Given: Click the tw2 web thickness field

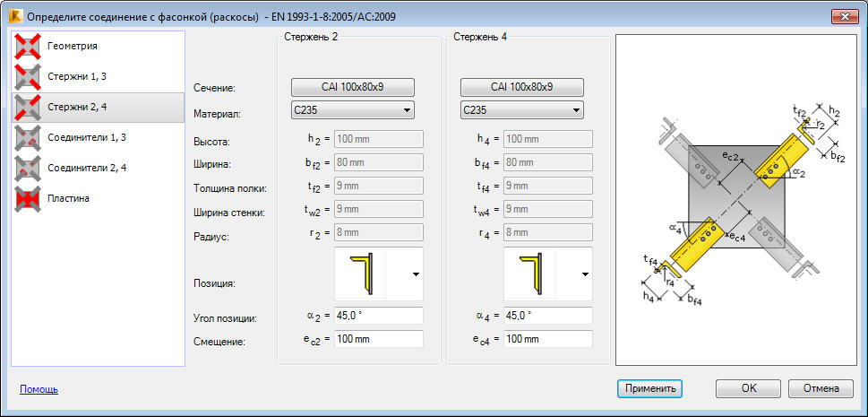Looking at the screenshot, I should (x=379, y=209).
